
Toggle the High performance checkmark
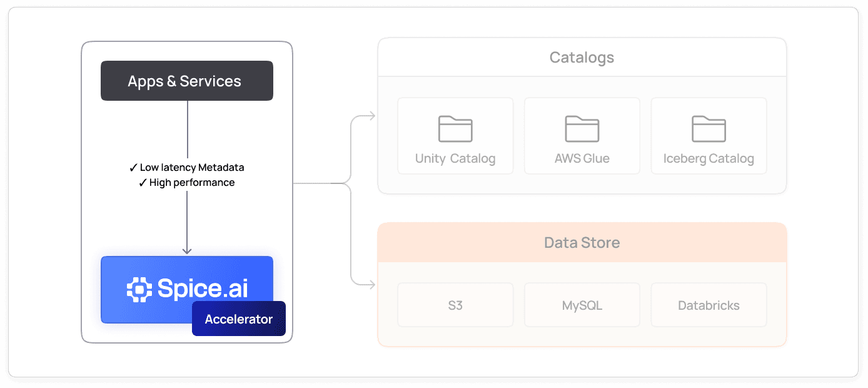[143, 182]
